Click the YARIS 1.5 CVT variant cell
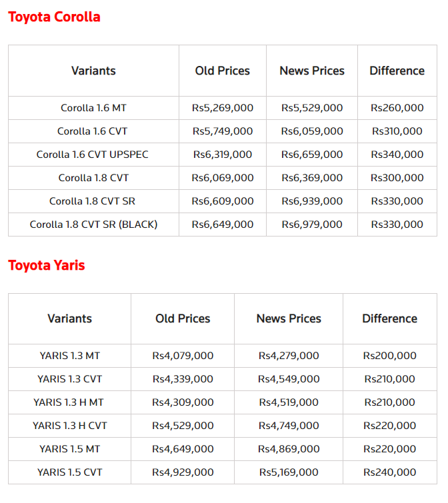The width and height of the screenshot is (448, 503). coord(69,472)
